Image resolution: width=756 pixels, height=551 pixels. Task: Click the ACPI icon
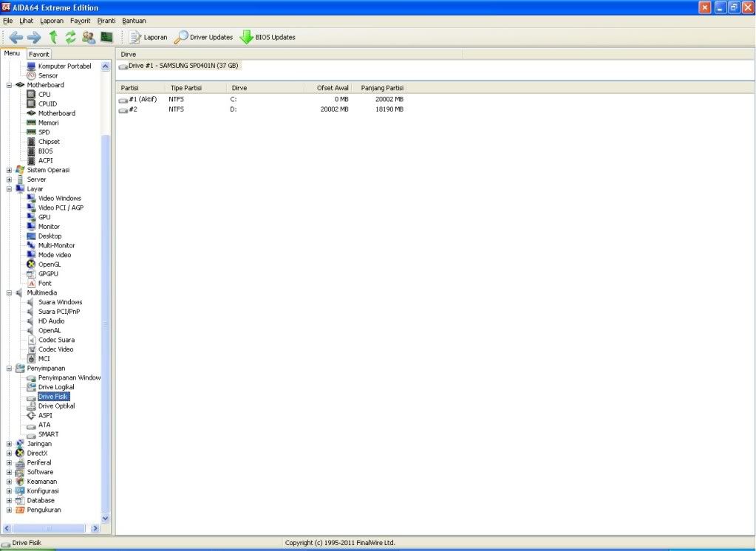(x=31, y=160)
